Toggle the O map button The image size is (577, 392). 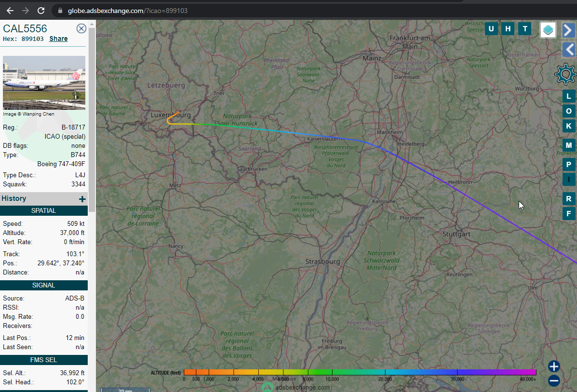[x=568, y=111]
